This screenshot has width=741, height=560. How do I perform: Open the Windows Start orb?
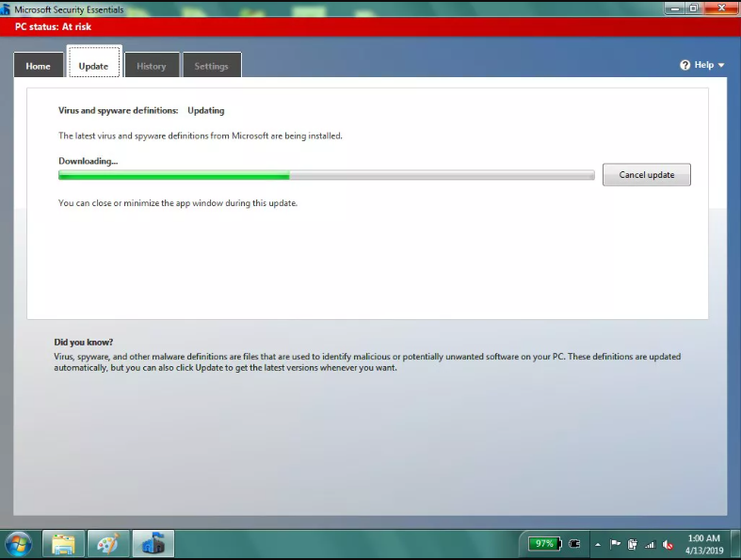pos(19,544)
